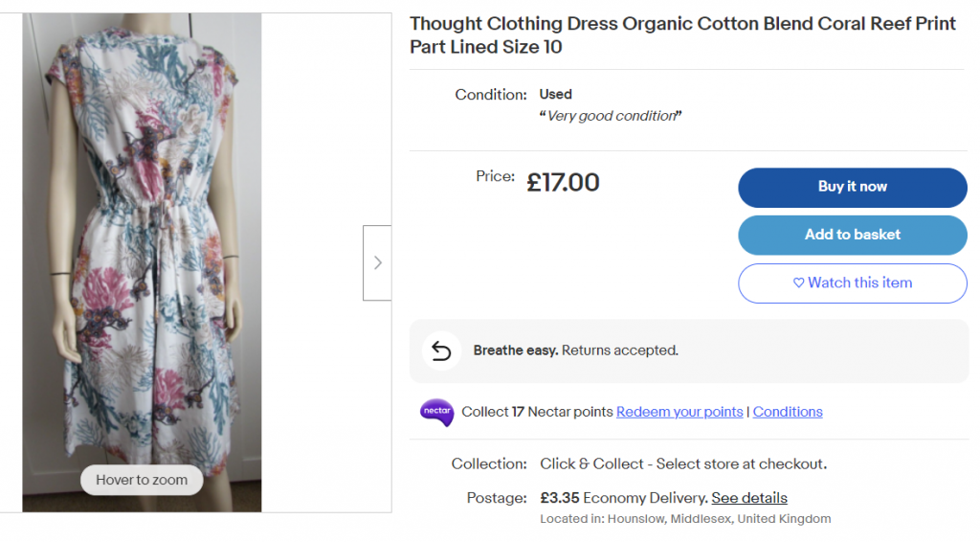The width and height of the screenshot is (980, 542).
Task: Open the Redeem your points link
Action: click(679, 412)
